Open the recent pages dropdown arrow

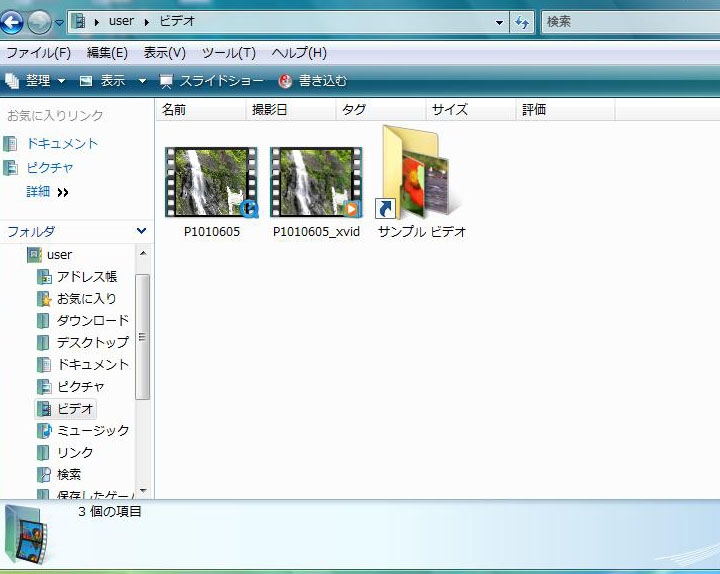(59, 22)
